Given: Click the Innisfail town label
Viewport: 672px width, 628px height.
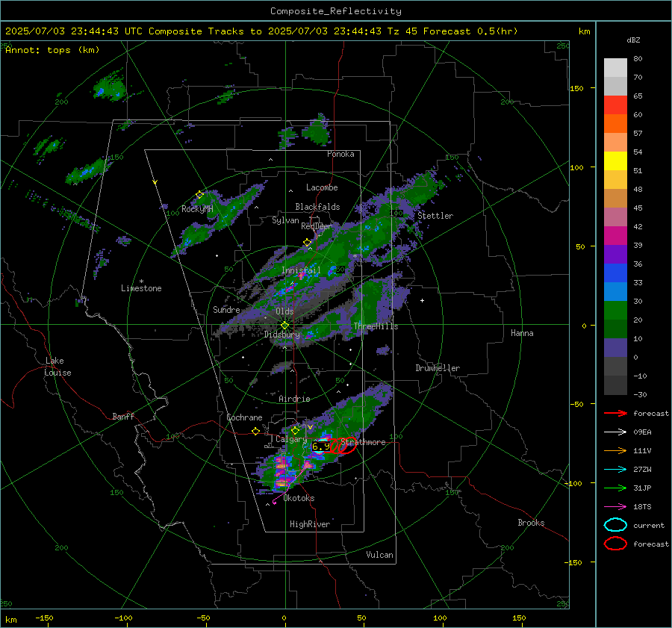Looking at the screenshot, I should point(301,270).
